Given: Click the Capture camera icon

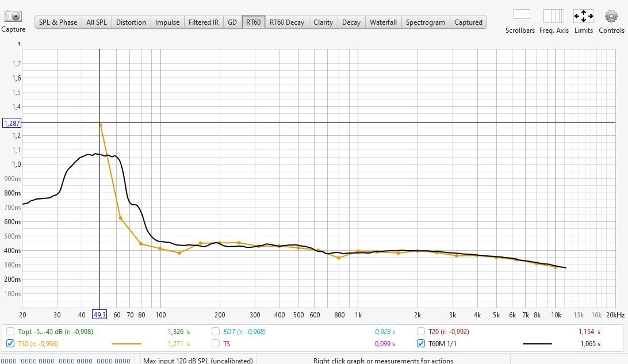Looking at the screenshot, I should [13, 17].
